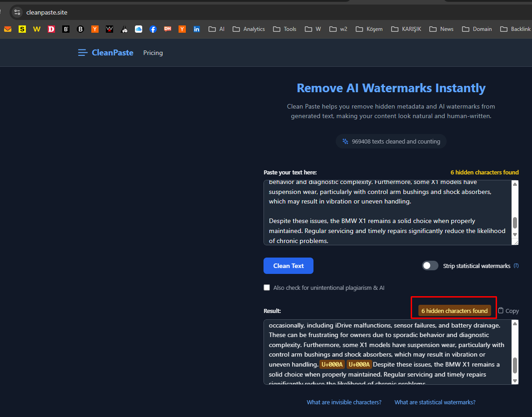The width and height of the screenshot is (532, 417).
Task: Check the unintentional plagiarism & AI checkbox
Action: tap(267, 288)
